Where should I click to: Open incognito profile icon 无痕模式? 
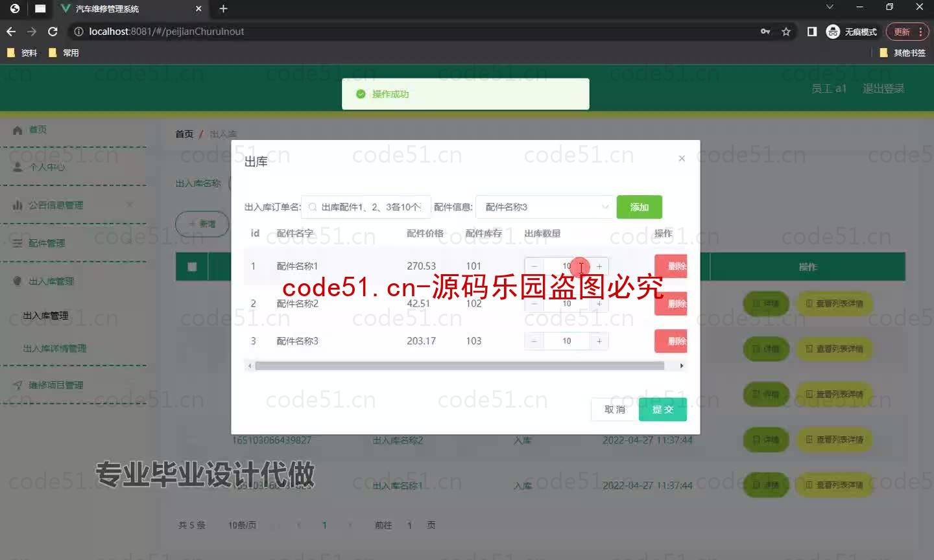(x=852, y=31)
